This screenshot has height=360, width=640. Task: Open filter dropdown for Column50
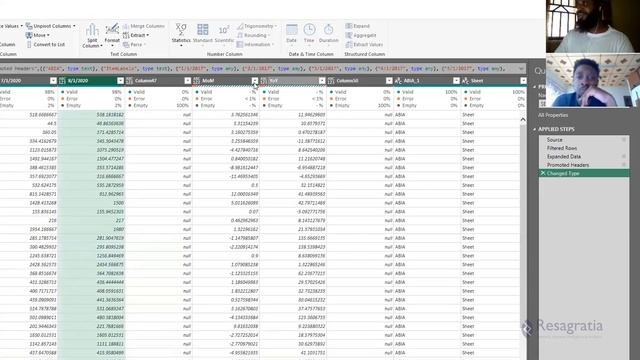coord(389,81)
